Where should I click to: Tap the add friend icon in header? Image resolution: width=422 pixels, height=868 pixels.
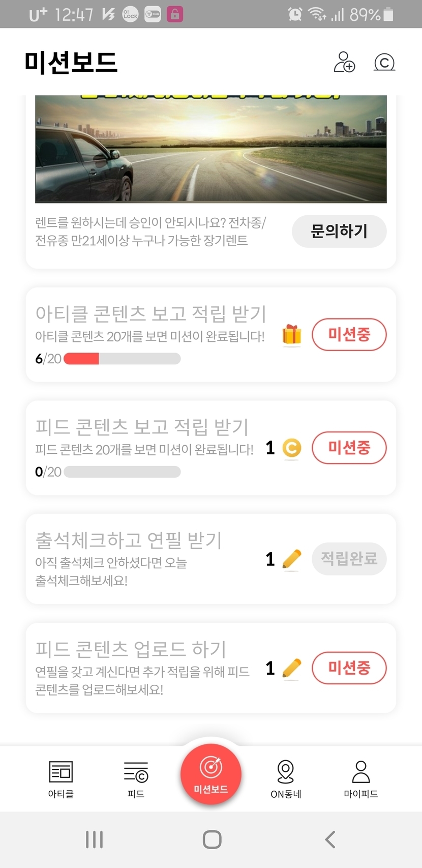(x=344, y=63)
